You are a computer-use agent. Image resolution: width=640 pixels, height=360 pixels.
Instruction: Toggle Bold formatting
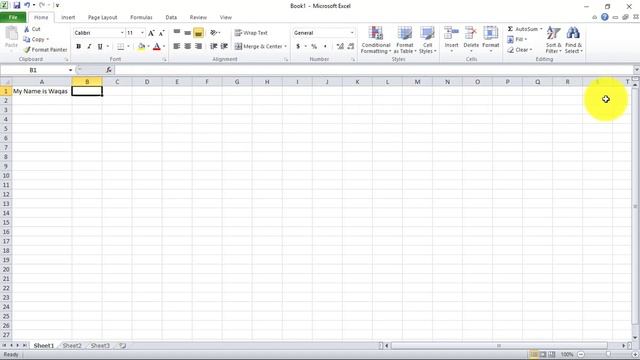coord(78,47)
